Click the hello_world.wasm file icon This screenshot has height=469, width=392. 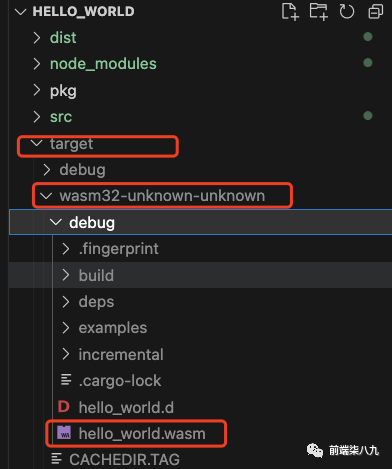[x=64, y=432]
